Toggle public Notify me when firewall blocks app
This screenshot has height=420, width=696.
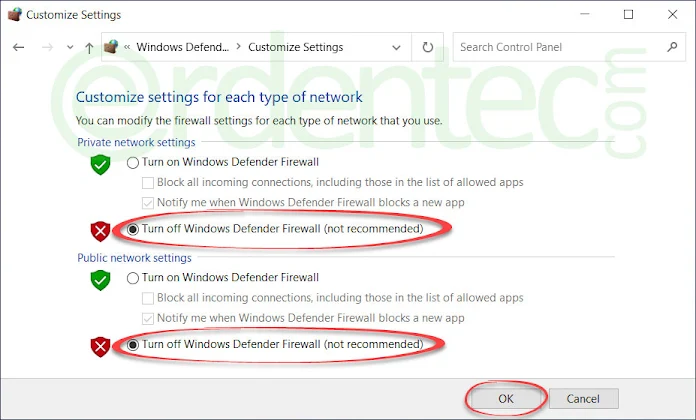(x=148, y=318)
